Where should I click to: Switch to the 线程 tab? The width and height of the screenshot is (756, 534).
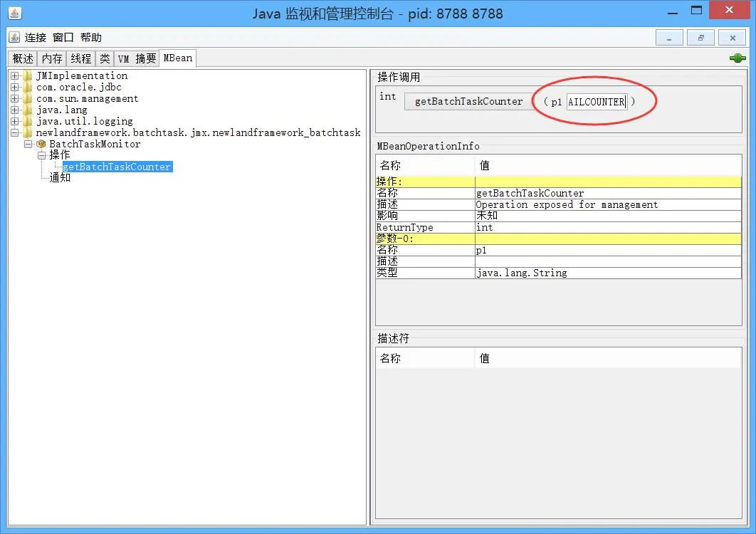pos(80,58)
